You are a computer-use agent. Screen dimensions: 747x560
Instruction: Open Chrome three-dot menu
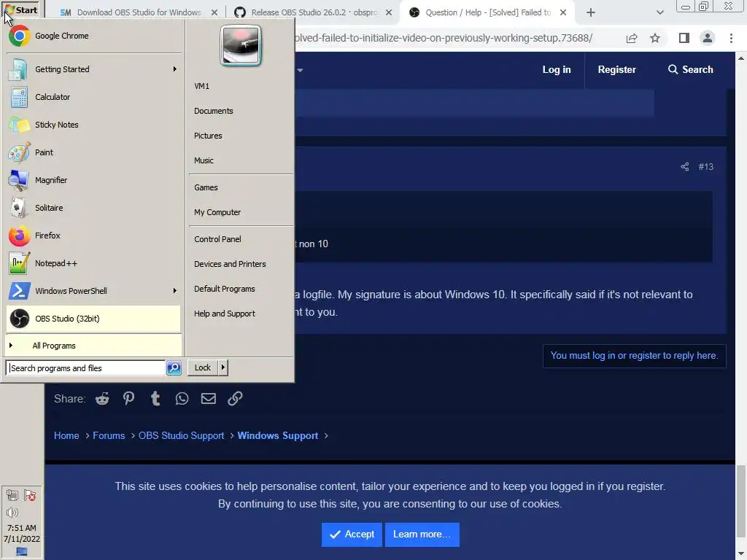[731, 38]
